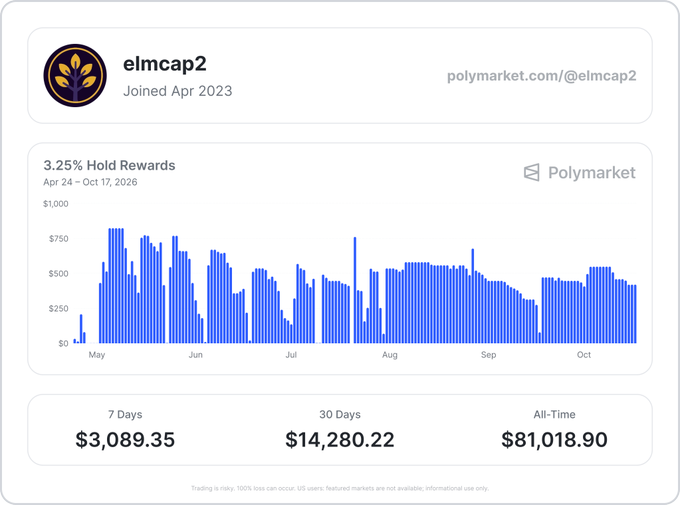
Task: Click the Aug x-axis label
Action: [389, 355]
